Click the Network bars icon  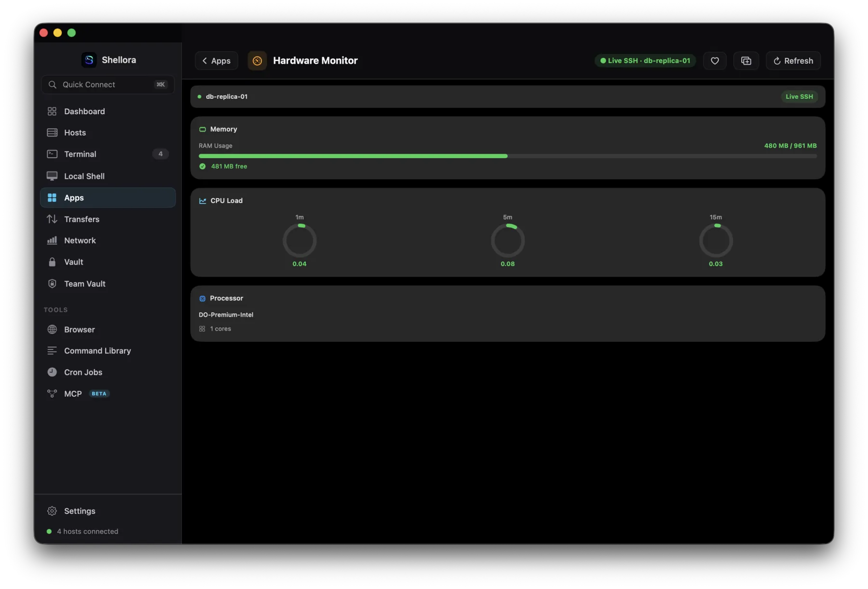(52, 241)
